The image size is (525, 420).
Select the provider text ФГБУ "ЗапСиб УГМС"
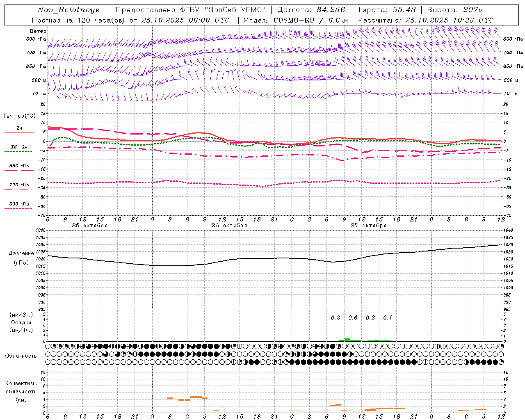click(x=223, y=10)
